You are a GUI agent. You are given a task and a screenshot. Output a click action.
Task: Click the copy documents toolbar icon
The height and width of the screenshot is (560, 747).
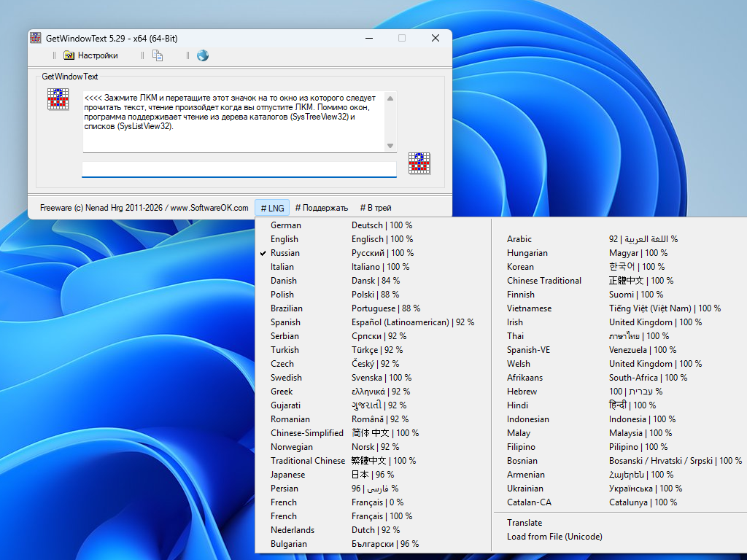coord(158,55)
